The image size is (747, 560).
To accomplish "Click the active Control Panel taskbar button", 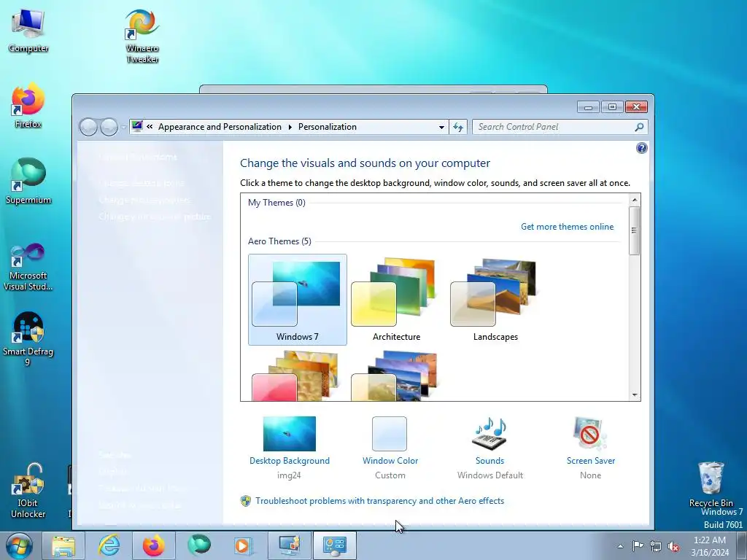I will pos(334,545).
